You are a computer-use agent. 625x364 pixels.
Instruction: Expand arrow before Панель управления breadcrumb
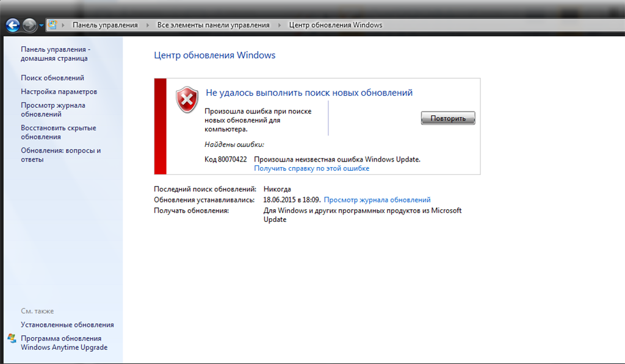point(63,25)
